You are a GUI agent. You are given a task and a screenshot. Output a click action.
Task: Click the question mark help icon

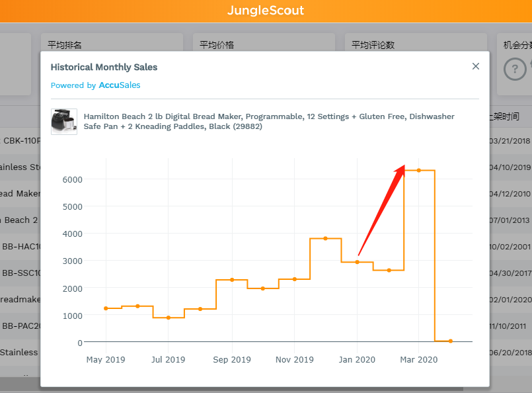point(515,68)
